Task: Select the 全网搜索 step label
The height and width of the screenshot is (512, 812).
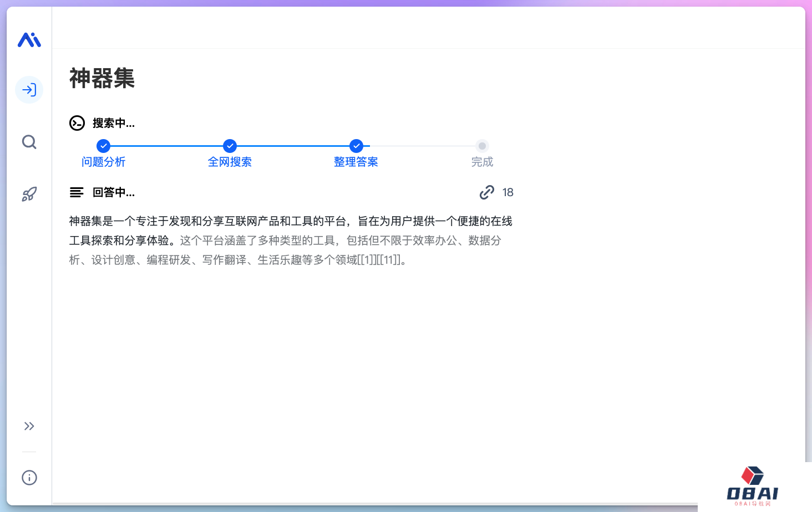Action: (x=230, y=162)
